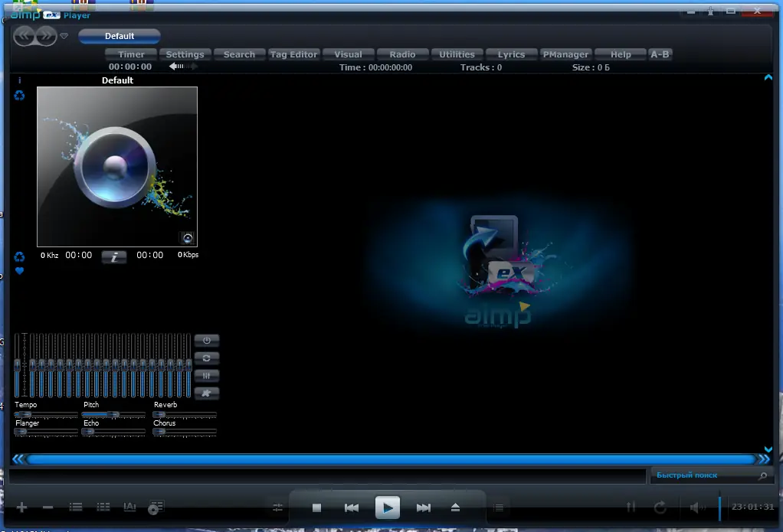Viewport: 783px width, 532px height.
Task: Toggle repeat mode circular arrow
Action: tap(660, 508)
